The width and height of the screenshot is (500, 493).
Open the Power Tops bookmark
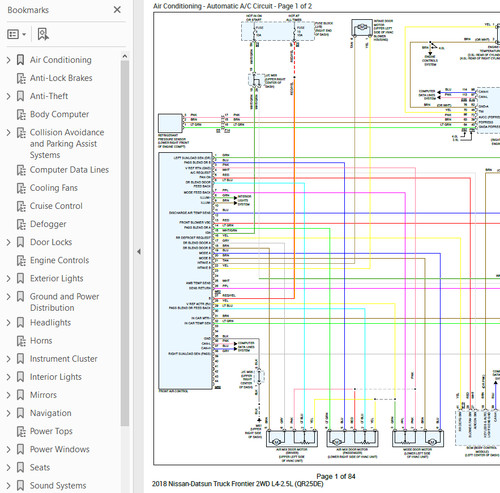point(51,431)
